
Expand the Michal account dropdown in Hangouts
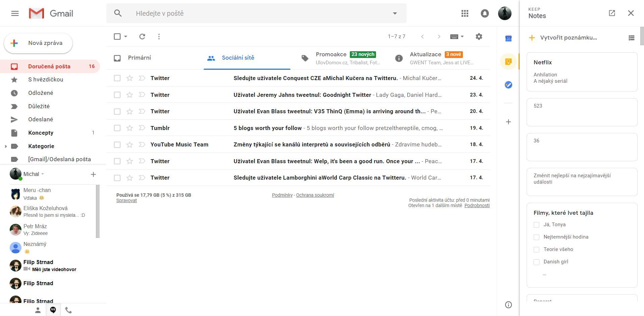click(42, 174)
